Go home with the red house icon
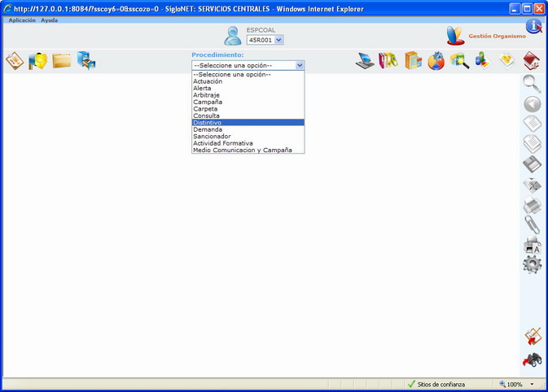This screenshot has width=548, height=392. pos(532,60)
